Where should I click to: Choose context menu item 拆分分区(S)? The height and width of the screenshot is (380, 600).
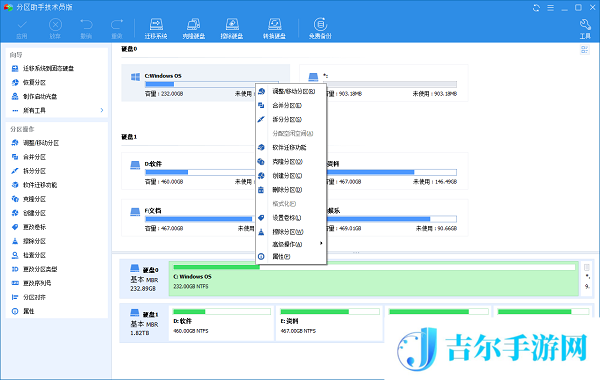coord(291,119)
